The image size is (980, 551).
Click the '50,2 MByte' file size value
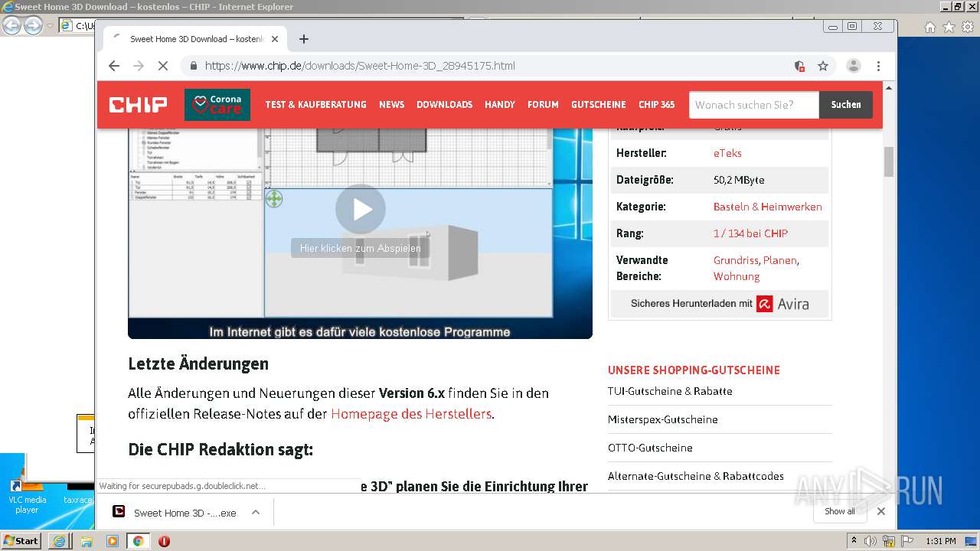pos(739,180)
